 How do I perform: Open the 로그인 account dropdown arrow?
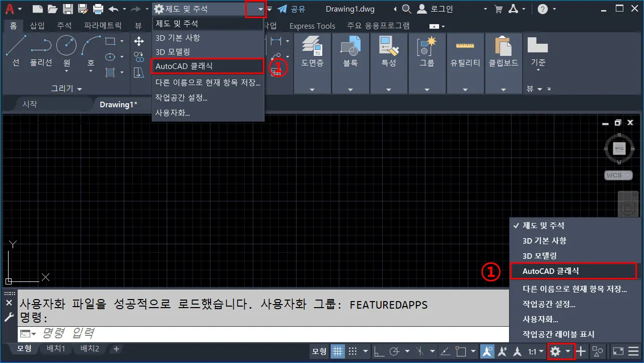tap(485, 9)
